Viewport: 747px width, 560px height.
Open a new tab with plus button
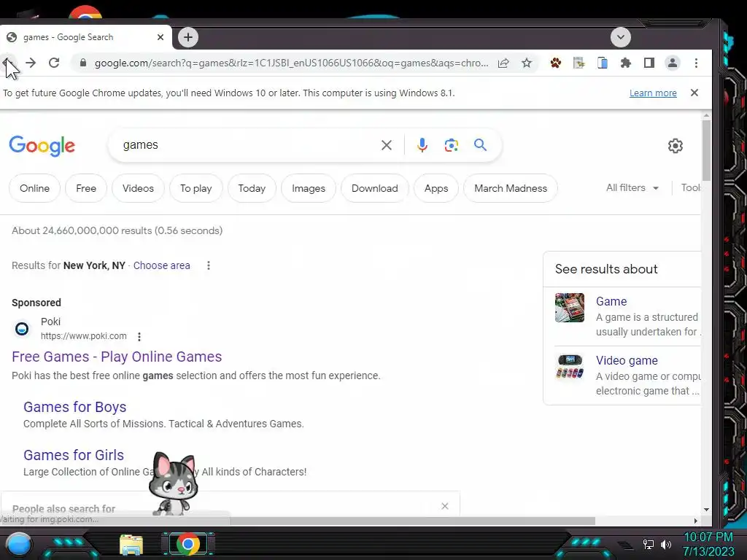pos(188,37)
